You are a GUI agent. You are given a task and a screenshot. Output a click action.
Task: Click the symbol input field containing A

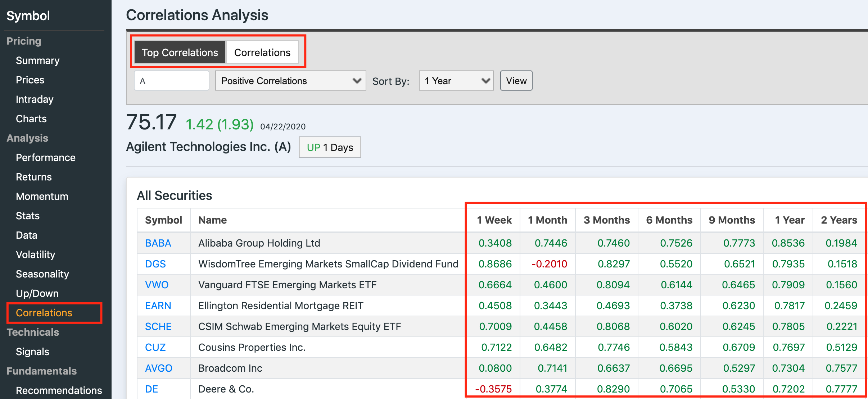(x=172, y=81)
